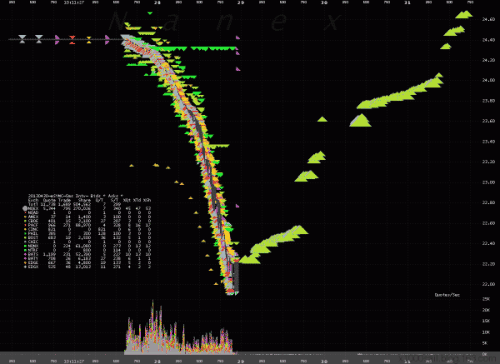Screen dimensions: 500x364
Task: Click the Quotes/Sec label above volume axis
Action: (447, 295)
